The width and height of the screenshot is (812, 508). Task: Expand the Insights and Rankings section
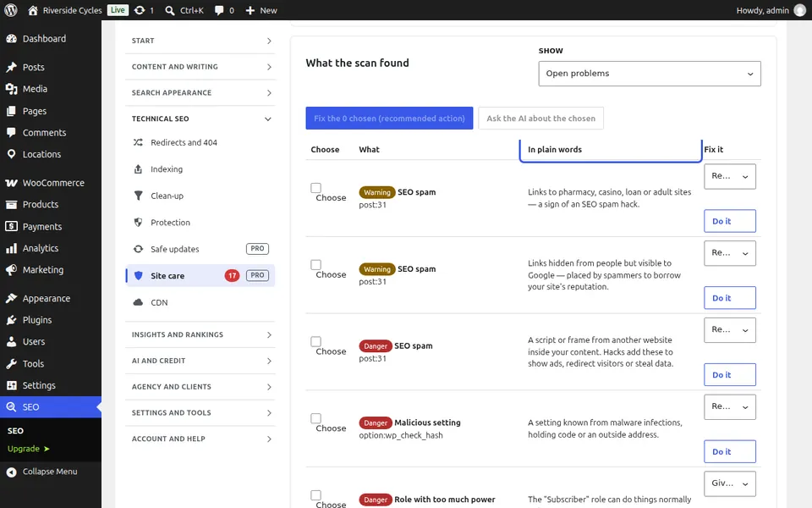[x=200, y=335]
